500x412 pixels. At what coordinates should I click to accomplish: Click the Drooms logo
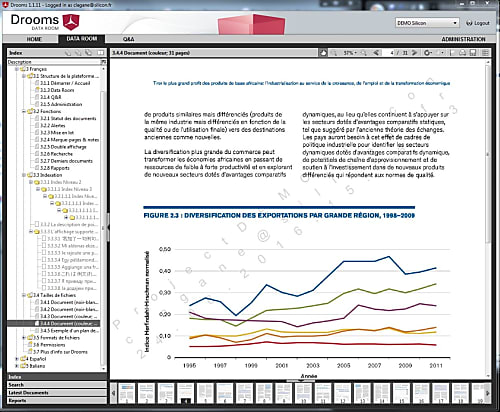point(45,22)
